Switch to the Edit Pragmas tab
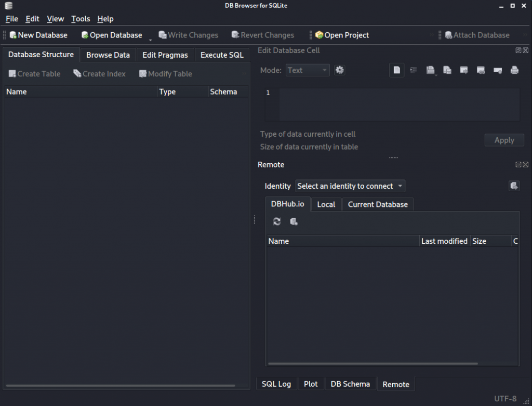The width and height of the screenshot is (532, 406). pos(165,55)
